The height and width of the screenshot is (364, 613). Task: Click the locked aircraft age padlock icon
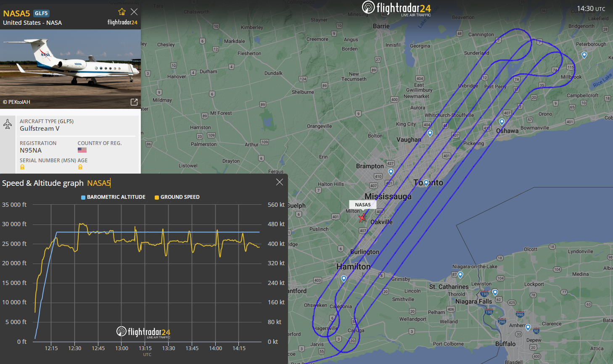click(x=80, y=167)
